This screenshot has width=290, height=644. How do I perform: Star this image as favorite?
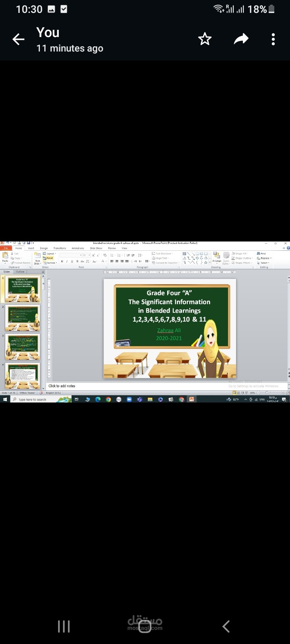click(x=205, y=39)
